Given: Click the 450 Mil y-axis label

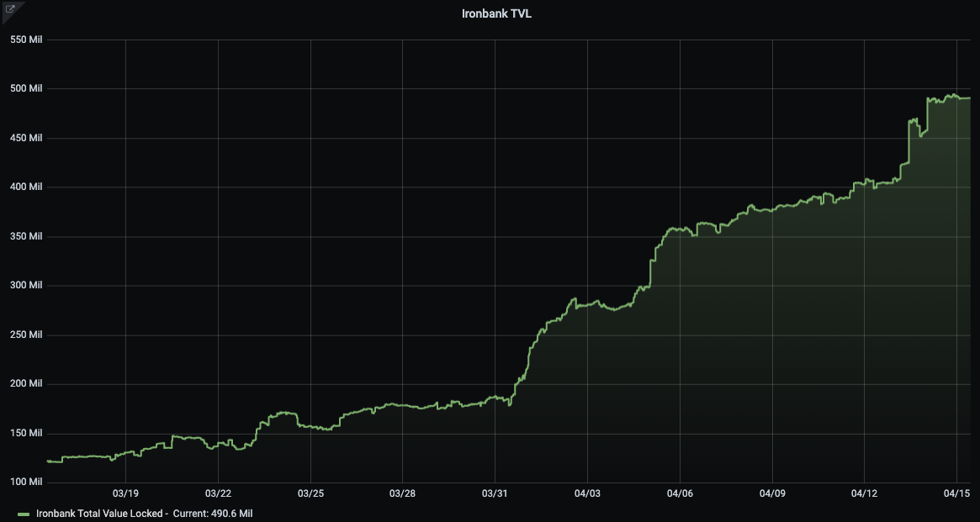Looking at the screenshot, I should pos(26,138).
